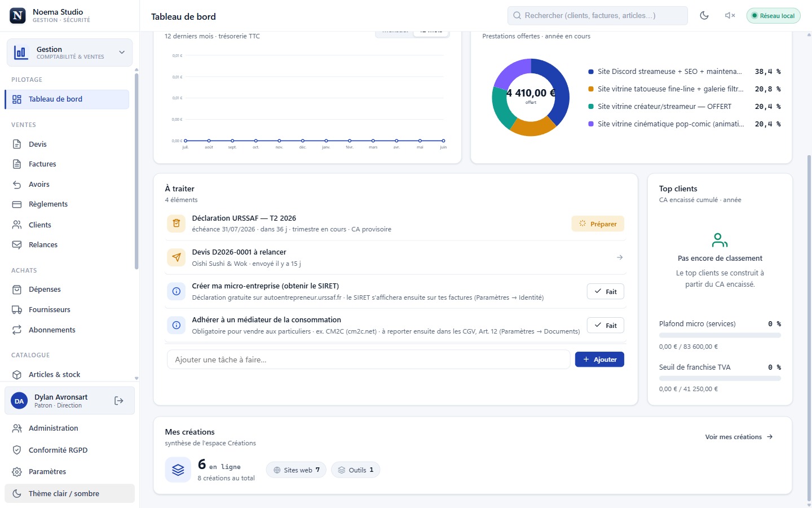This screenshot has height=508, width=812.
Task: Click the main page vertical scrollbar
Action: 809,327
